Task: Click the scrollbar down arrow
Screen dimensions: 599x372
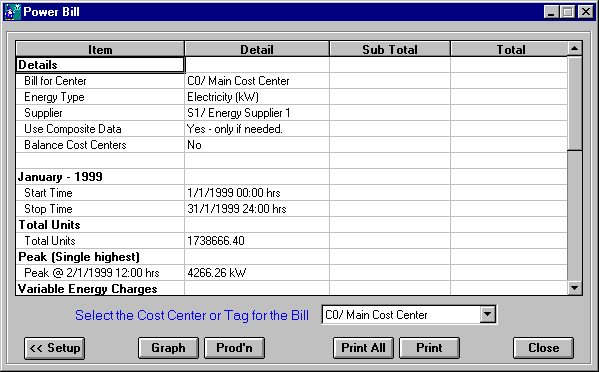Action: pos(575,288)
